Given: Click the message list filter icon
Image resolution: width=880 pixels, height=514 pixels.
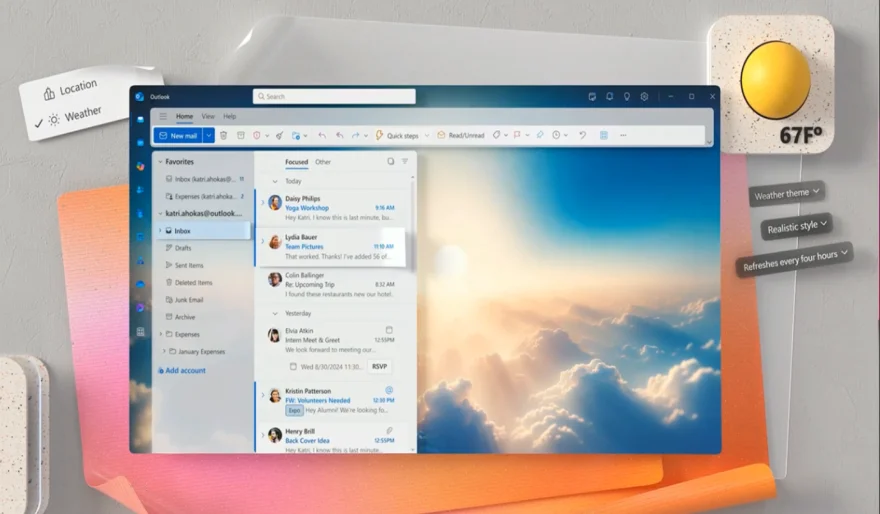Looking at the screenshot, I should (405, 162).
